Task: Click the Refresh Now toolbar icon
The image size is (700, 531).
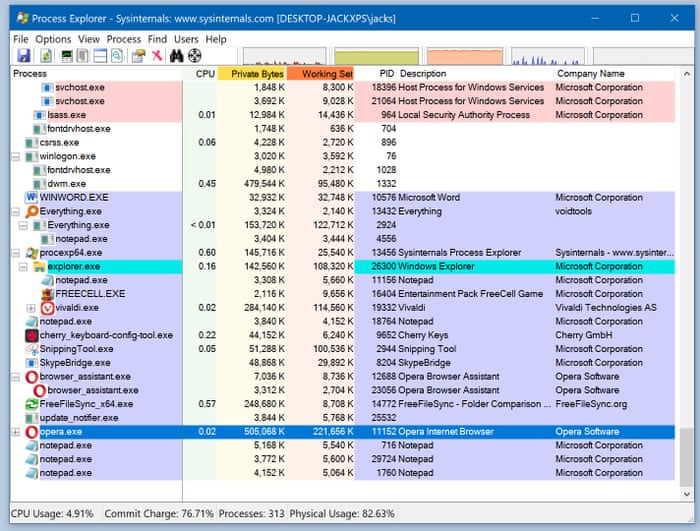Action: pyautogui.click(x=45, y=56)
